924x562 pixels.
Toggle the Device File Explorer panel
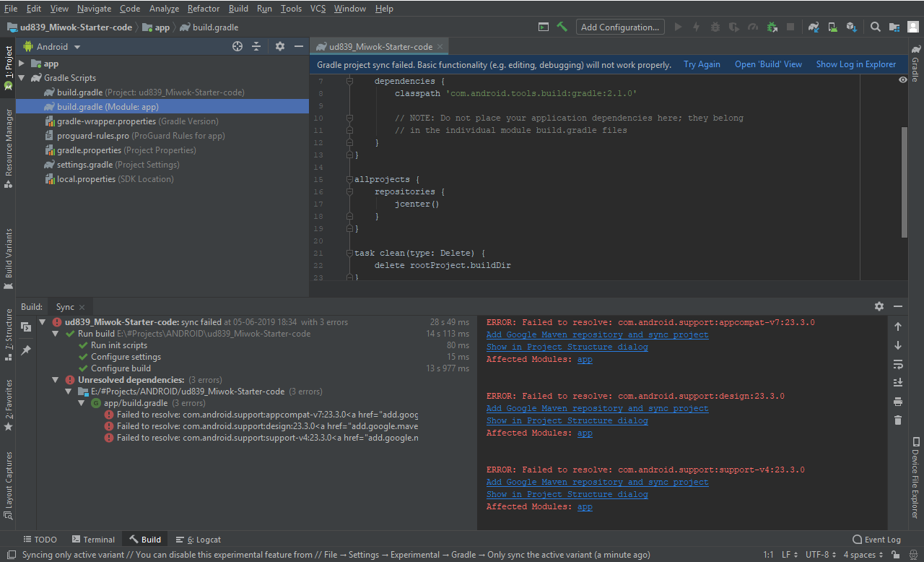point(915,477)
